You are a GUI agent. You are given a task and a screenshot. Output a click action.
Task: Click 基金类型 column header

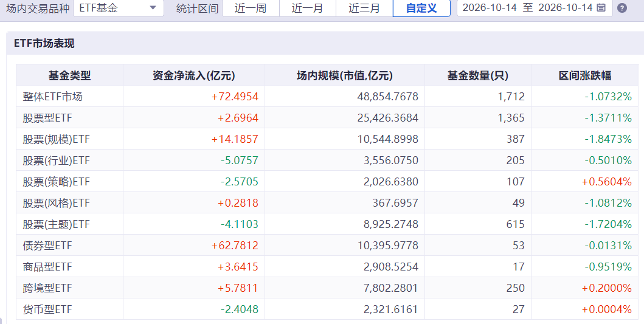tap(69, 75)
